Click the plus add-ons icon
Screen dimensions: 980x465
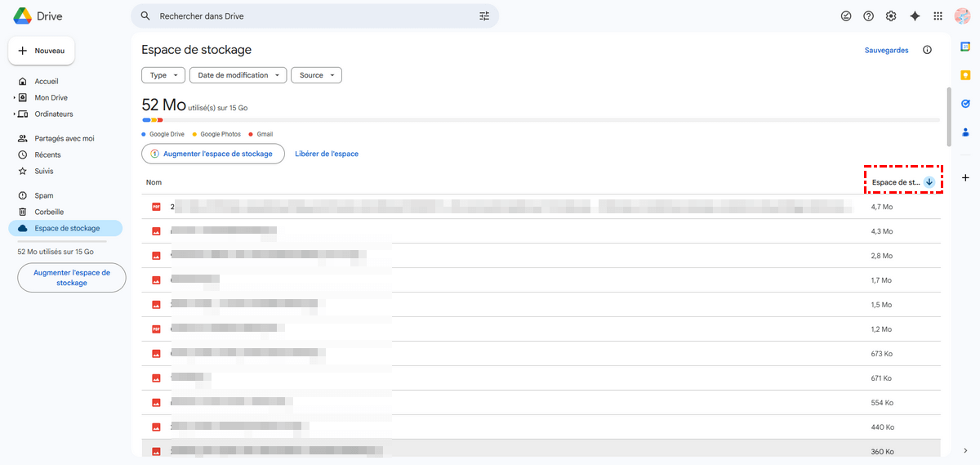(965, 177)
